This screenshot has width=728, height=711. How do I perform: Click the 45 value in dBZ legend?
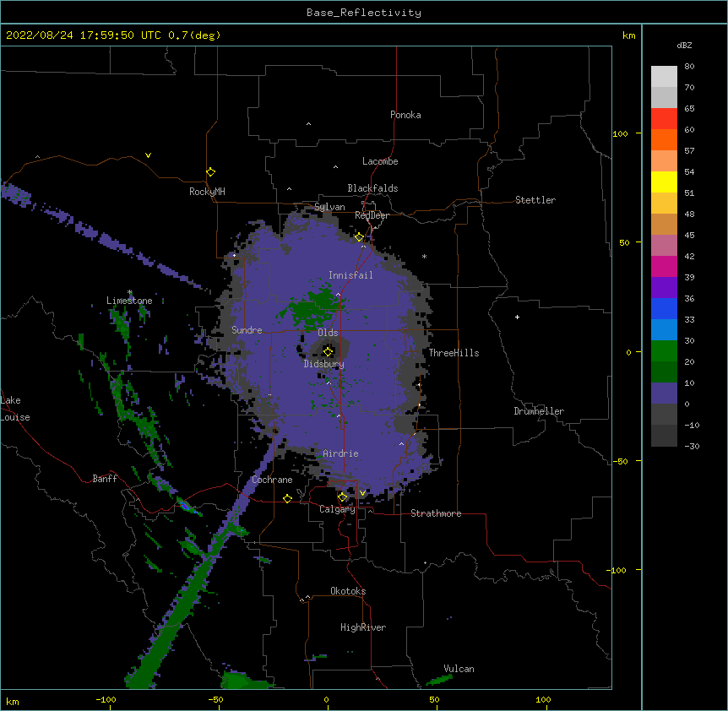coord(689,235)
